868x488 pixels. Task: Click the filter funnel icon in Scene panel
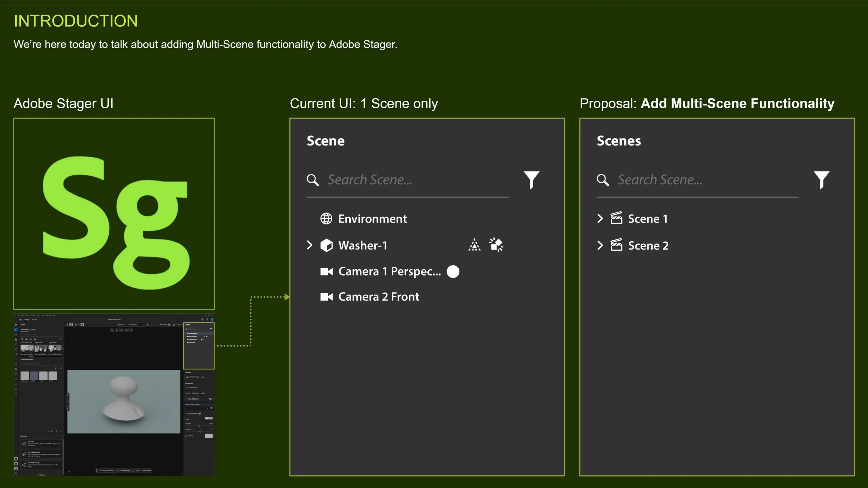(531, 179)
